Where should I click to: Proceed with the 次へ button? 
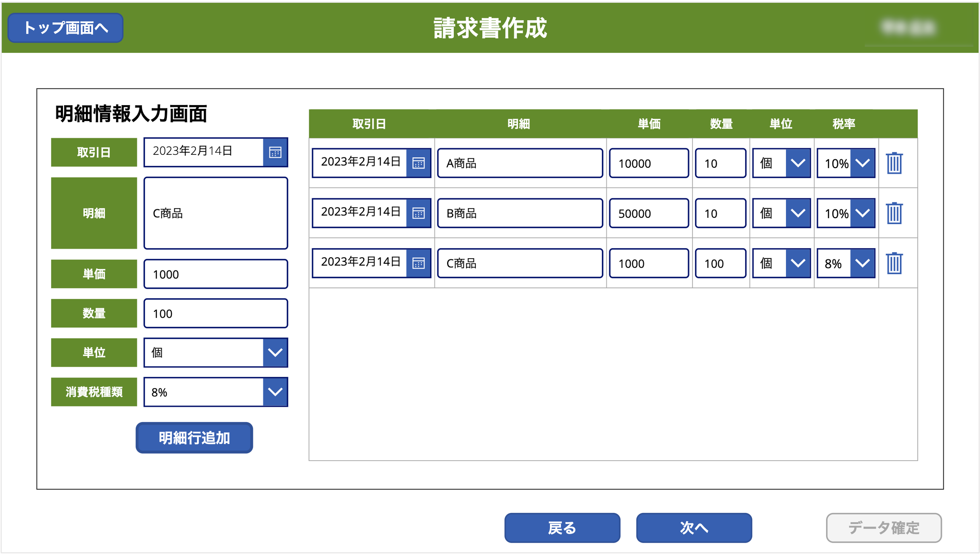[693, 528]
